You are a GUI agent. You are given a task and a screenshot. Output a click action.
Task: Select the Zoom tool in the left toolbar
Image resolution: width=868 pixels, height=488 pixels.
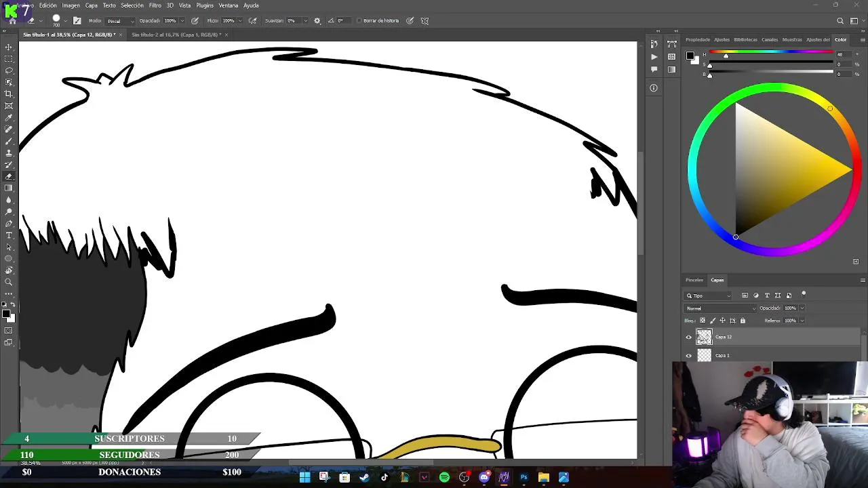9,282
